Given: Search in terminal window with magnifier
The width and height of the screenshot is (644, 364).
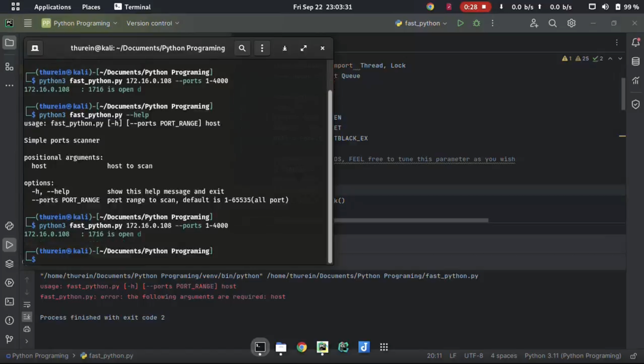Looking at the screenshot, I should pos(242,48).
